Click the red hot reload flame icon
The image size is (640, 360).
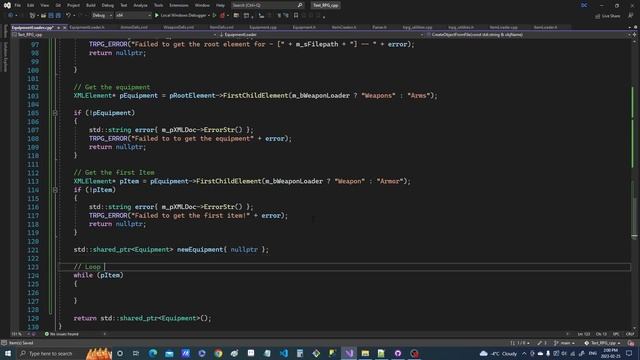(222, 16)
